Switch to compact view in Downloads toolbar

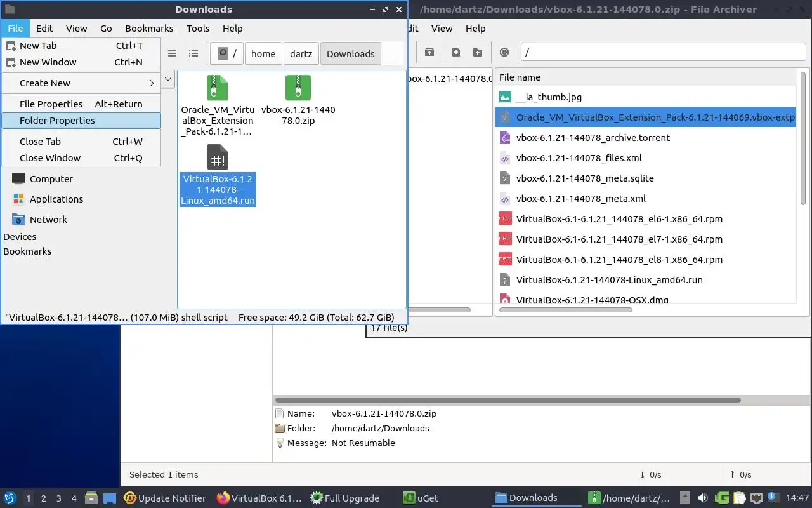point(171,54)
